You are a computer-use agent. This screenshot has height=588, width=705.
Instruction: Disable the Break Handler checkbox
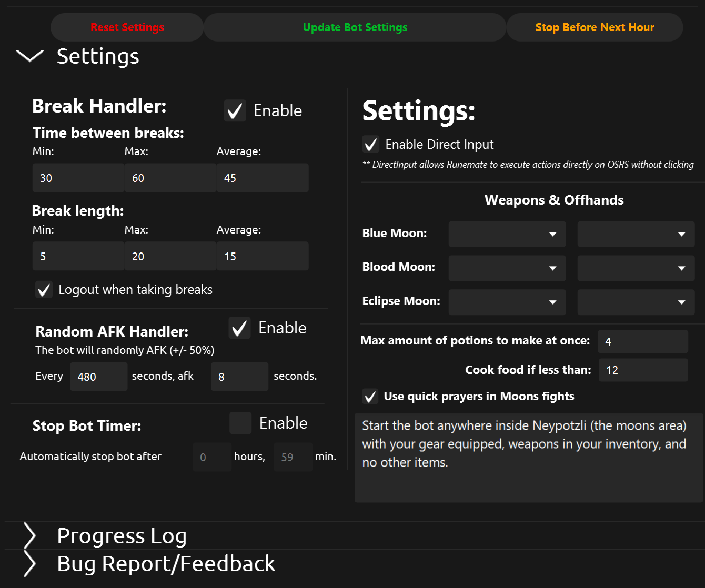tap(235, 111)
